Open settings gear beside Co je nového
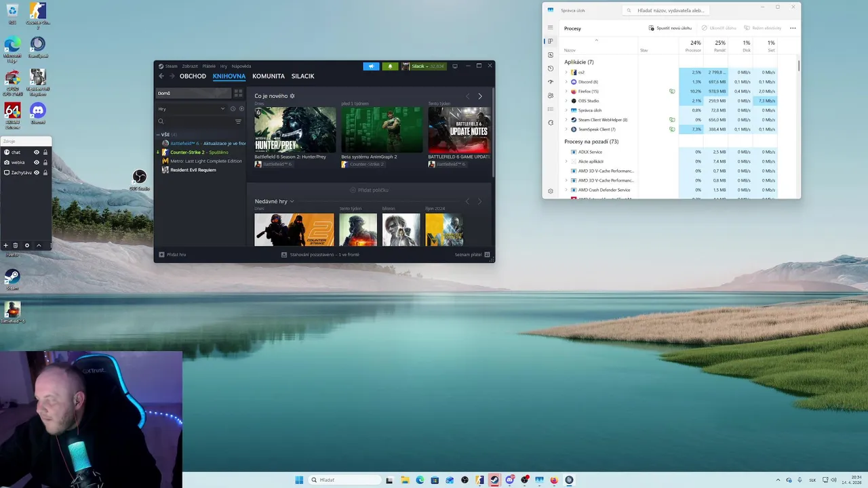868x488 pixels. [292, 96]
